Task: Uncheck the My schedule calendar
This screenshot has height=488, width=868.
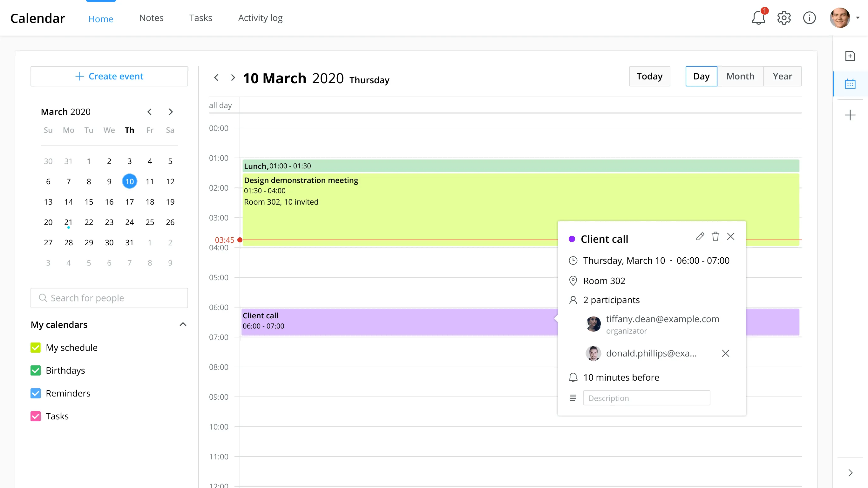Action: (x=36, y=348)
